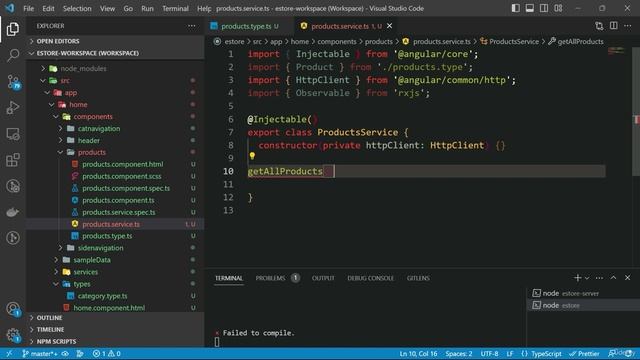Open terminal panel More Actions ellipsis
640x360 pixels.
pyautogui.click(x=599, y=278)
